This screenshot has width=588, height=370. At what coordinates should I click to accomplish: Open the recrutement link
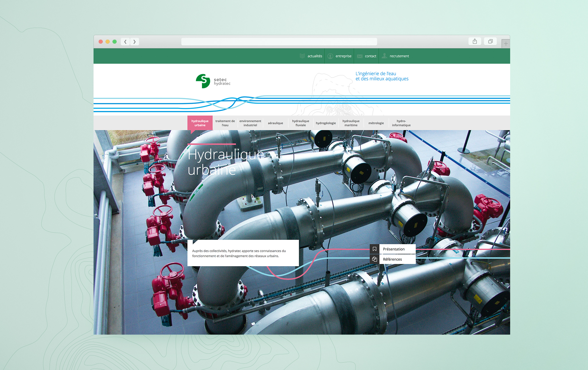point(399,56)
